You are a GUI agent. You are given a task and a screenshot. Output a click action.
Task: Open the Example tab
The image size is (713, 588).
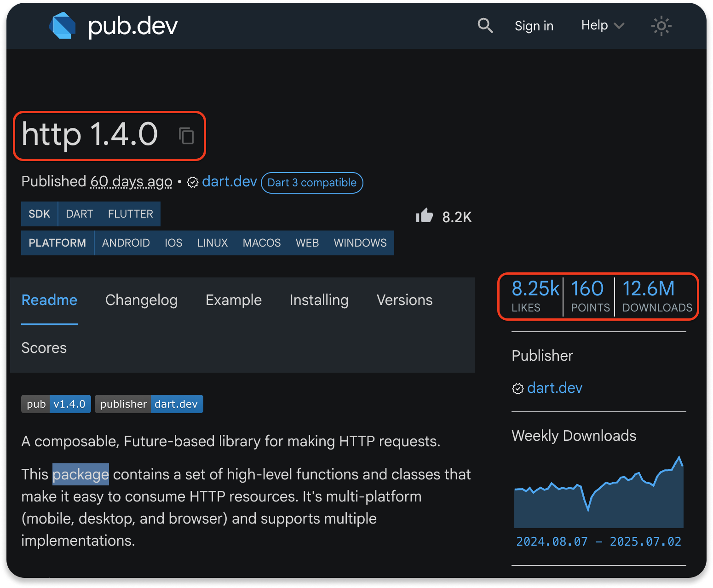click(233, 300)
